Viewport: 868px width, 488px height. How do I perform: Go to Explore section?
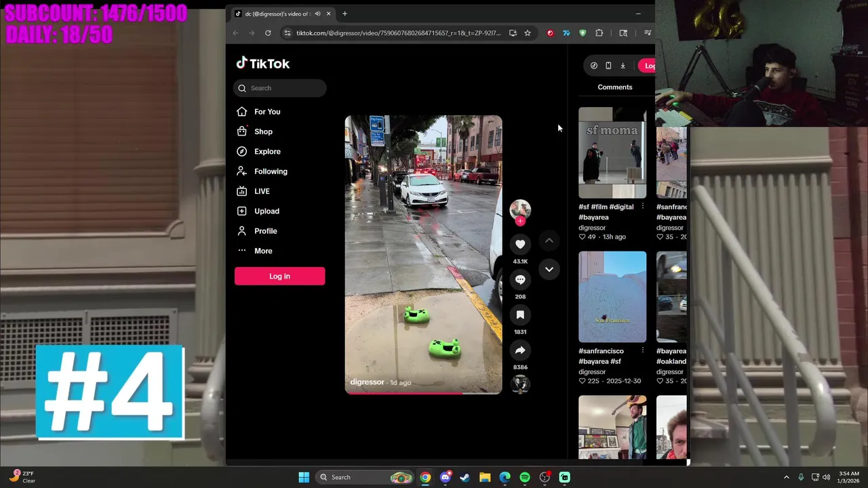(258, 151)
